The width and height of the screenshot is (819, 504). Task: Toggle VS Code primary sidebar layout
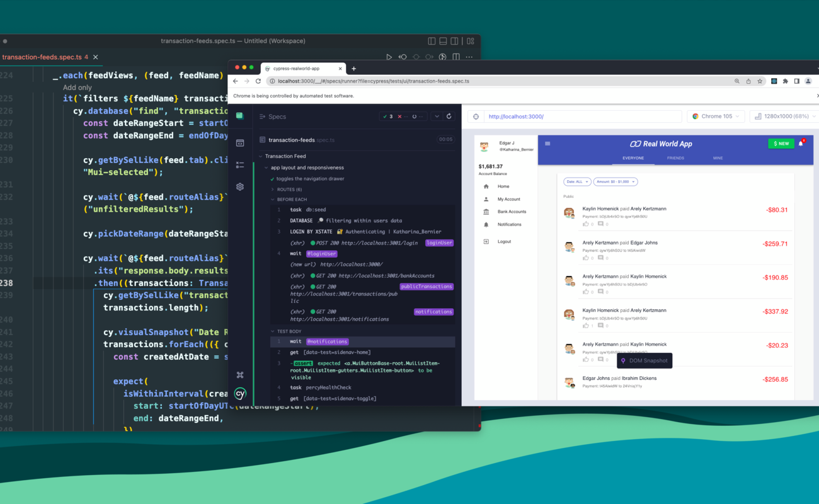click(x=432, y=41)
